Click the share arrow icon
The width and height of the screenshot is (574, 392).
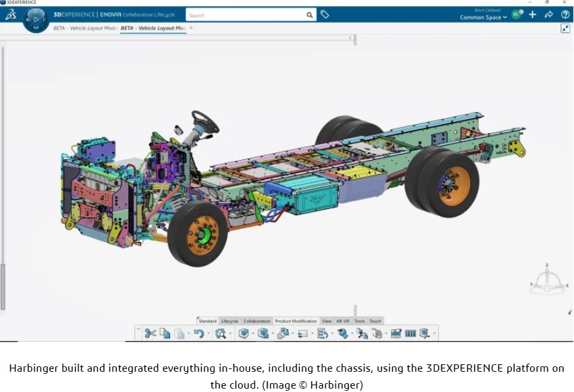(548, 15)
